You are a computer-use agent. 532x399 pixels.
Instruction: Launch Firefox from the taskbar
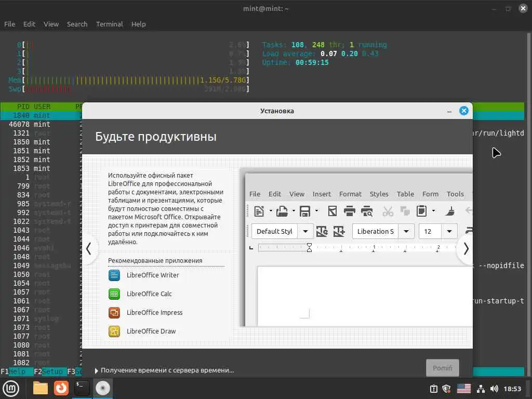pos(61,389)
